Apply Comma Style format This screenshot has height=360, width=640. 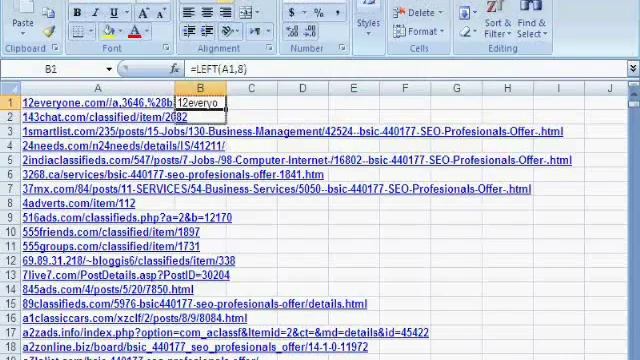[x=338, y=13]
